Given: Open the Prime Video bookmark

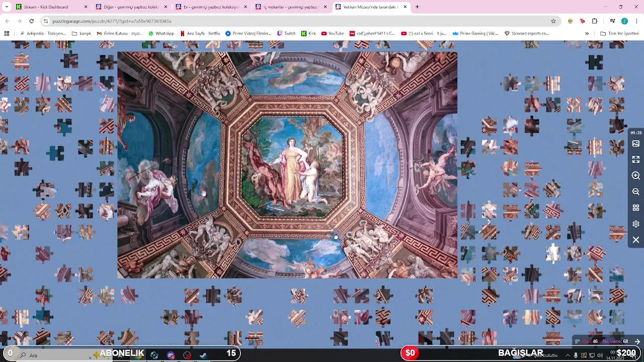Looking at the screenshot, I should 248,34.
